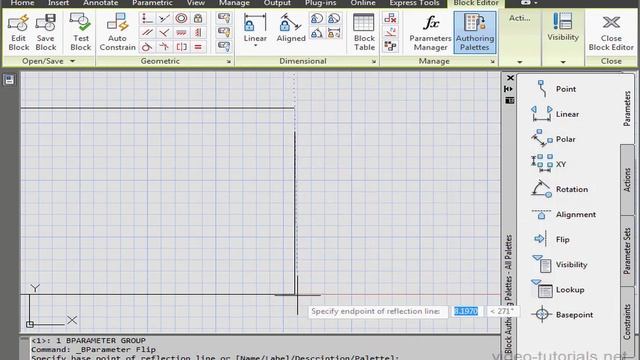Click the Convert dimensional constraint icon
This screenshot has width=640, height=360.
(334, 33)
